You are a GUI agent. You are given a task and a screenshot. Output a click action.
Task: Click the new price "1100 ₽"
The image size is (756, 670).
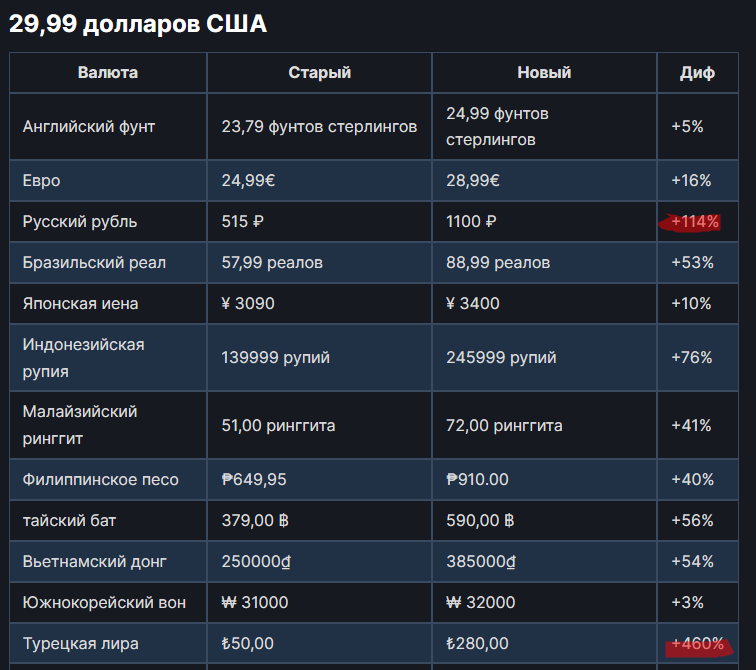coord(471,222)
